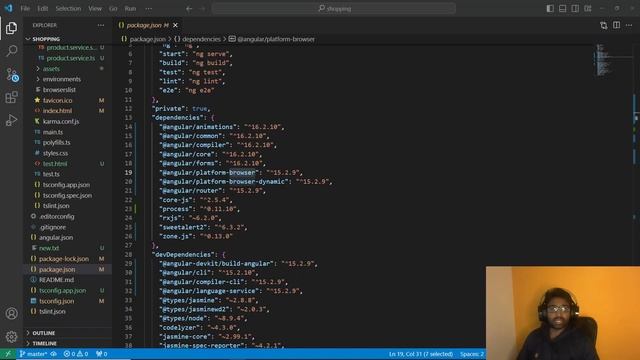Expand the assets folder

pos(67,69)
